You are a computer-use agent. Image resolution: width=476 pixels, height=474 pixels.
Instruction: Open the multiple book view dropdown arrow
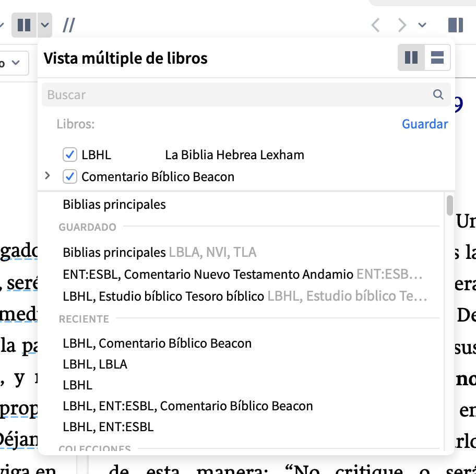(x=45, y=25)
